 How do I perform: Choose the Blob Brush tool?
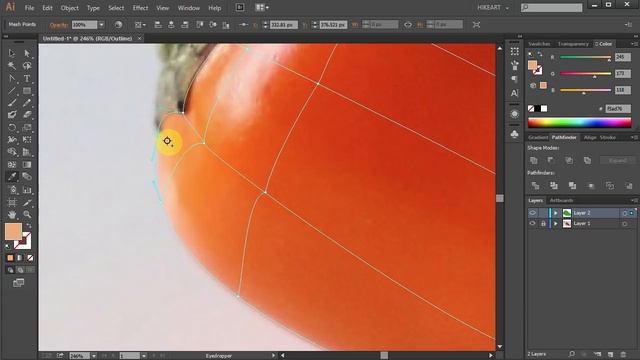[12, 115]
